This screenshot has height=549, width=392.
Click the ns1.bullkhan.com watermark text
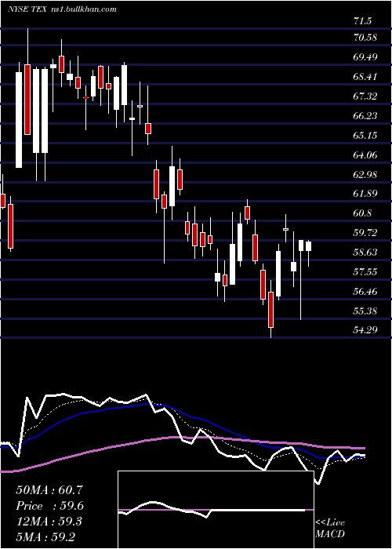(83, 9)
